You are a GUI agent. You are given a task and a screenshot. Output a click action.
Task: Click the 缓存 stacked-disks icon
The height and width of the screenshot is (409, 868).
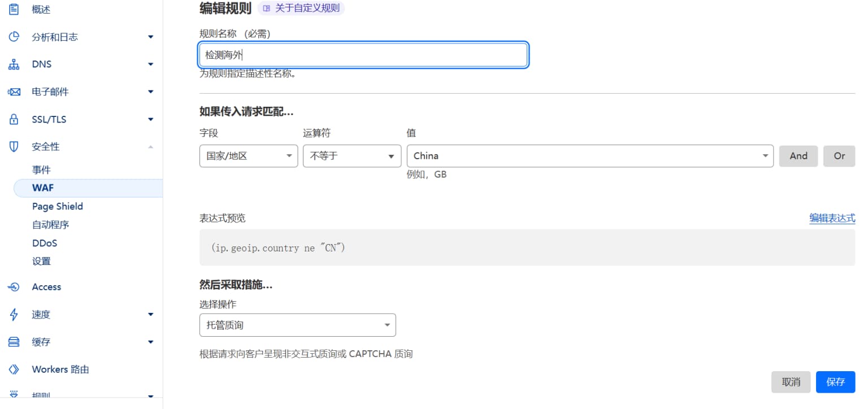[x=14, y=342]
